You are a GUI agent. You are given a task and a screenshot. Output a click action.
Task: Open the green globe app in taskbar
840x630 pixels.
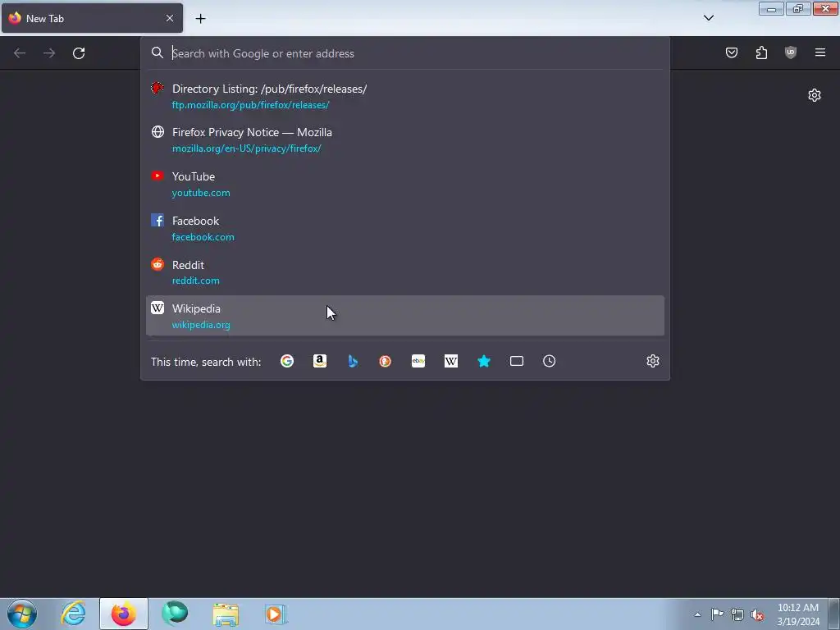click(175, 614)
